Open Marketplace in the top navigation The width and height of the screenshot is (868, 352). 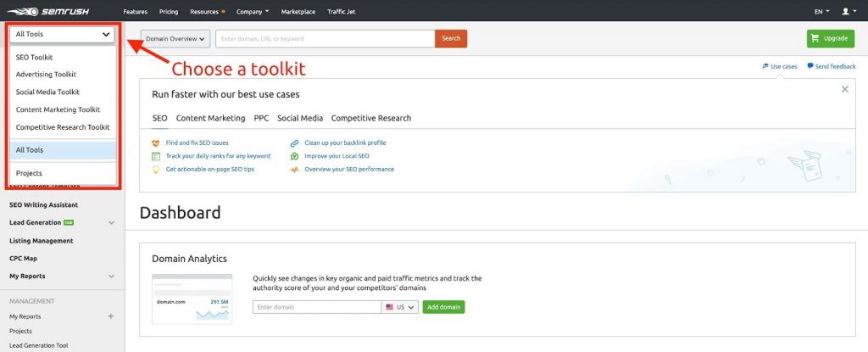coord(298,11)
